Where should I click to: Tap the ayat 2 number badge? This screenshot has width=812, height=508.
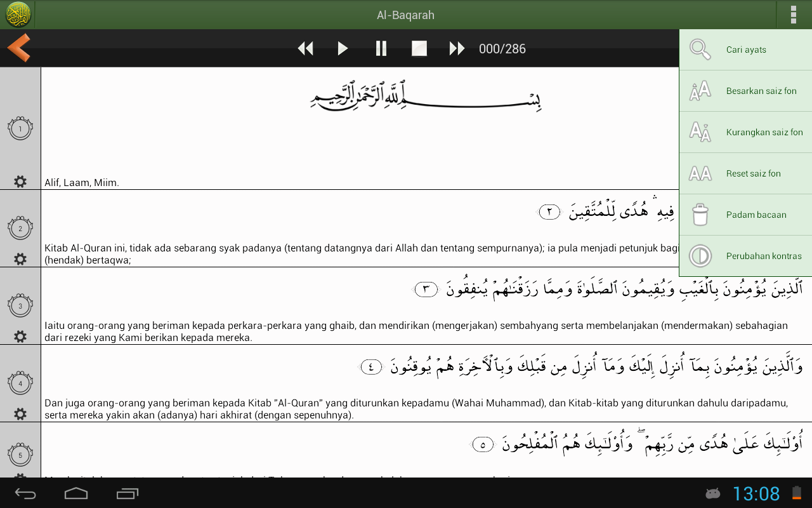[20, 228]
